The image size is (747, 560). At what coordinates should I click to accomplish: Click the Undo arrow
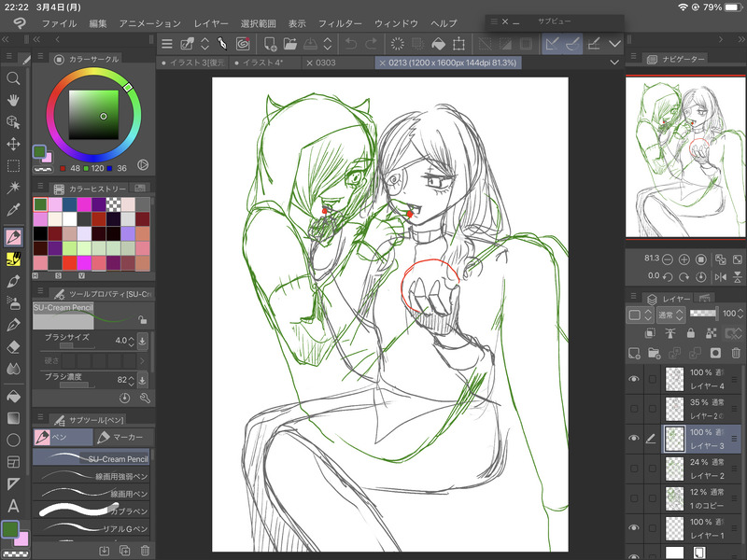[x=351, y=44]
